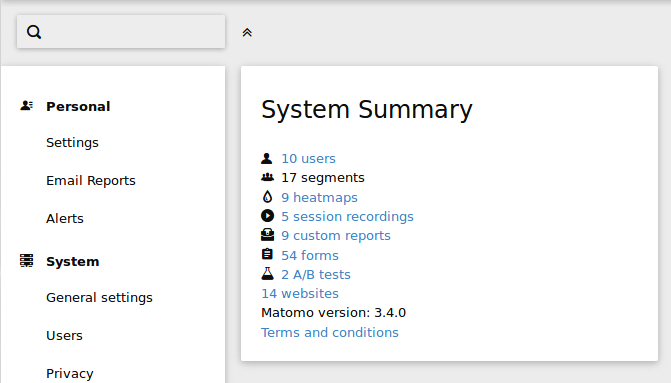671x383 pixels.
Task: Expand the Personal menu section heading
Action: (78, 107)
